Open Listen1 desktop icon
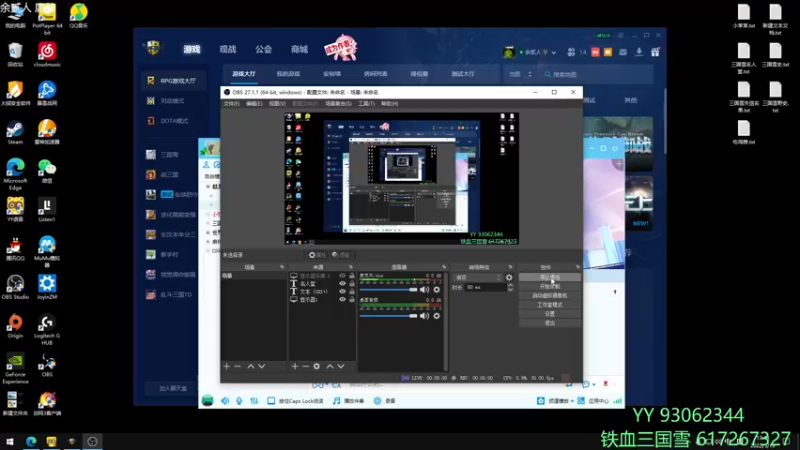 click(x=47, y=210)
